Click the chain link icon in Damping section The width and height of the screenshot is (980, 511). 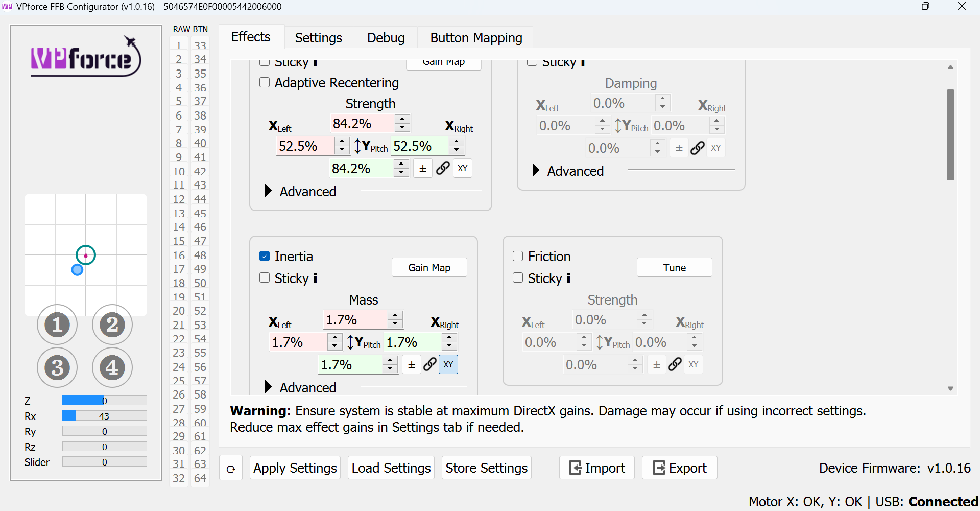point(698,148)
